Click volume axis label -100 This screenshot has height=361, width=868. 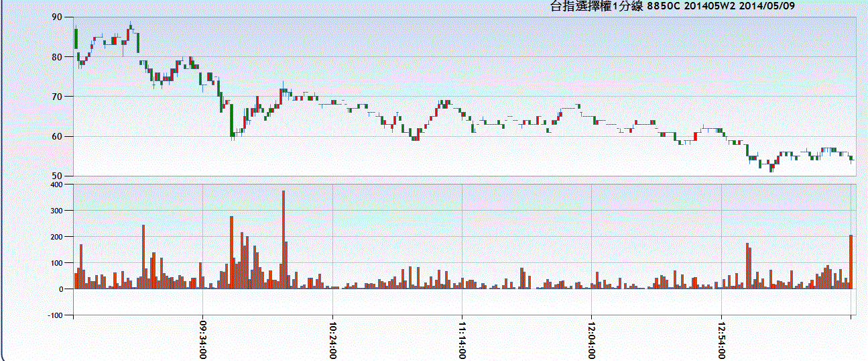click(55, 315)
